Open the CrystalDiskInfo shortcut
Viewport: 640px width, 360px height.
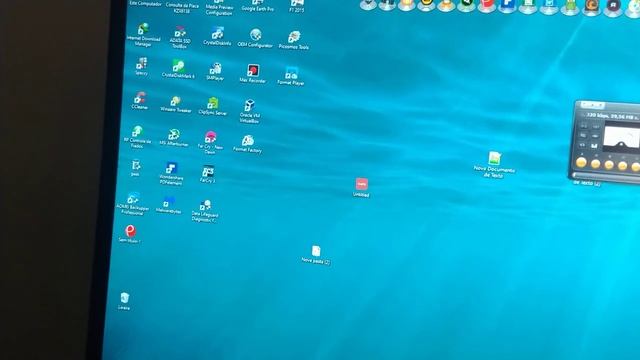(x=217, y=33)
